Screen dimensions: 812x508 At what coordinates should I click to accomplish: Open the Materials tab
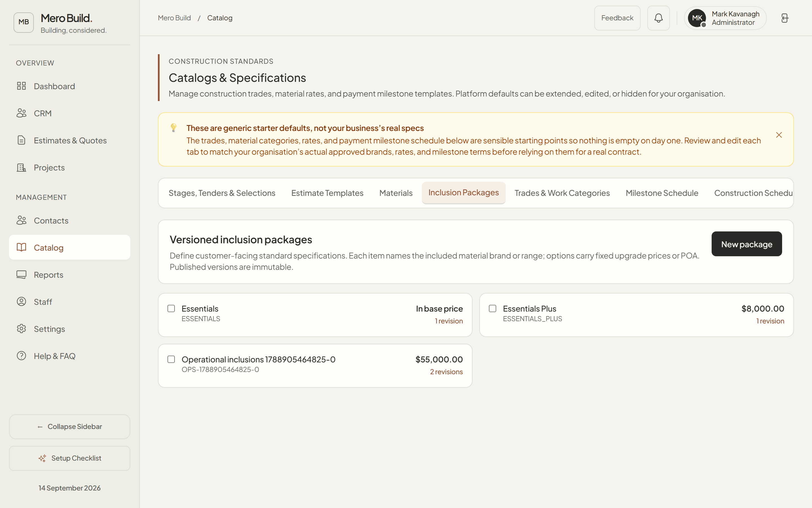(x=396, y=193)
